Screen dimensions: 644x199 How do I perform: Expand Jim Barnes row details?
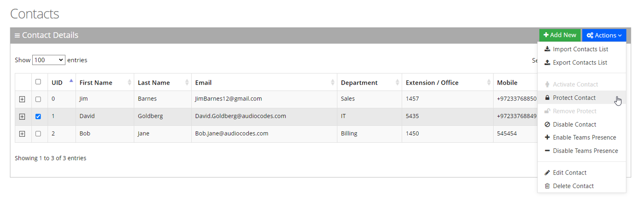click(x=22, y=99)
